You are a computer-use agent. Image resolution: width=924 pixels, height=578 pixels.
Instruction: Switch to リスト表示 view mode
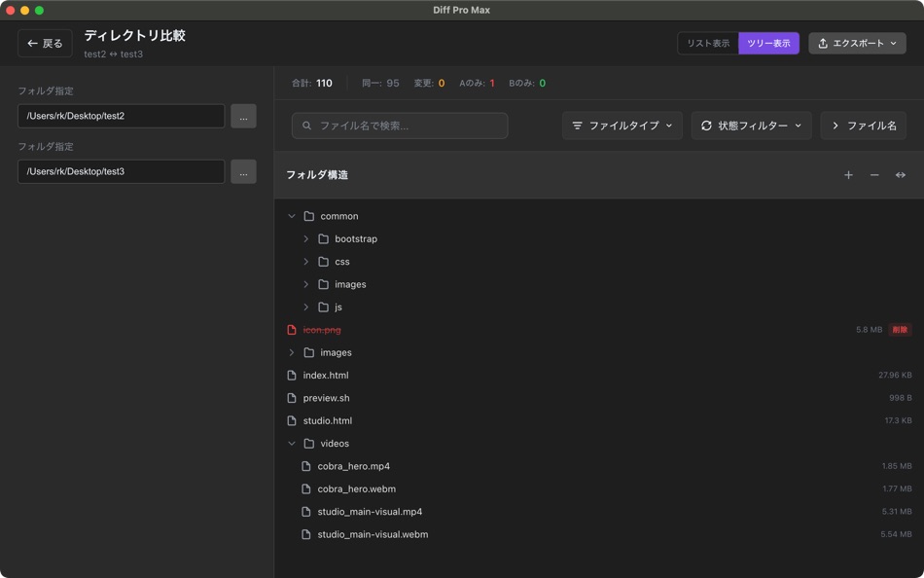(x=707, y=43)
